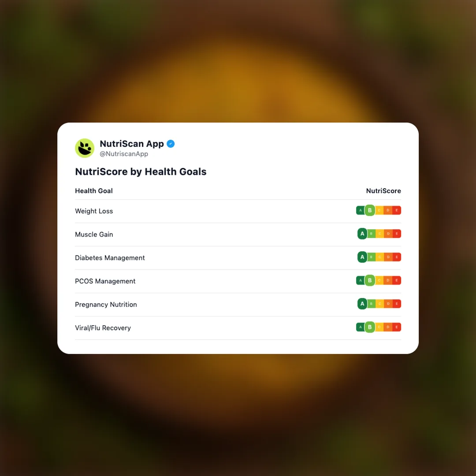Select the Diabetes Management row label
The height and width of the screenshot is (476, 476).
[x=110, y=258]
